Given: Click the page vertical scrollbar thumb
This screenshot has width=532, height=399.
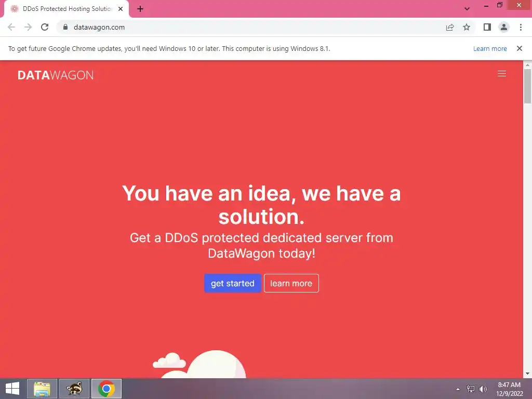Looking at the screenshot, I should coord(527,86).
